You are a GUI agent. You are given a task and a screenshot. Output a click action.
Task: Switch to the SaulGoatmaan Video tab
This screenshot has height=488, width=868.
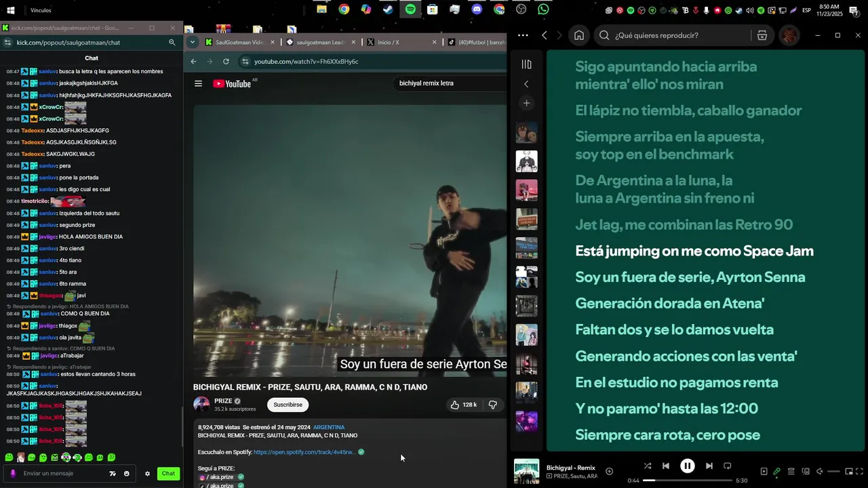[x=239, y=42]
